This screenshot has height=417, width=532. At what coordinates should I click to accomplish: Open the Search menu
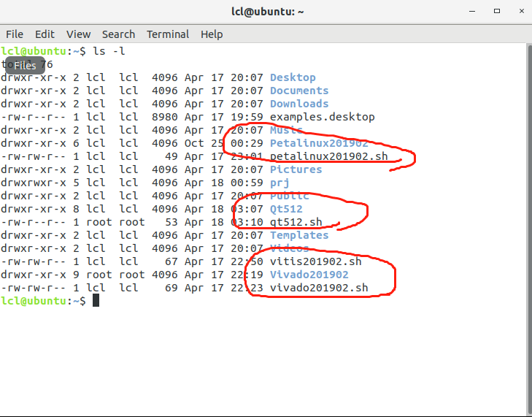click(118, 34)
